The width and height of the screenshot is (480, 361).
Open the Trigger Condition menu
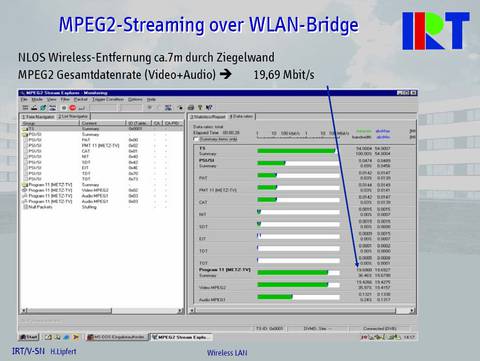point(108,99)
